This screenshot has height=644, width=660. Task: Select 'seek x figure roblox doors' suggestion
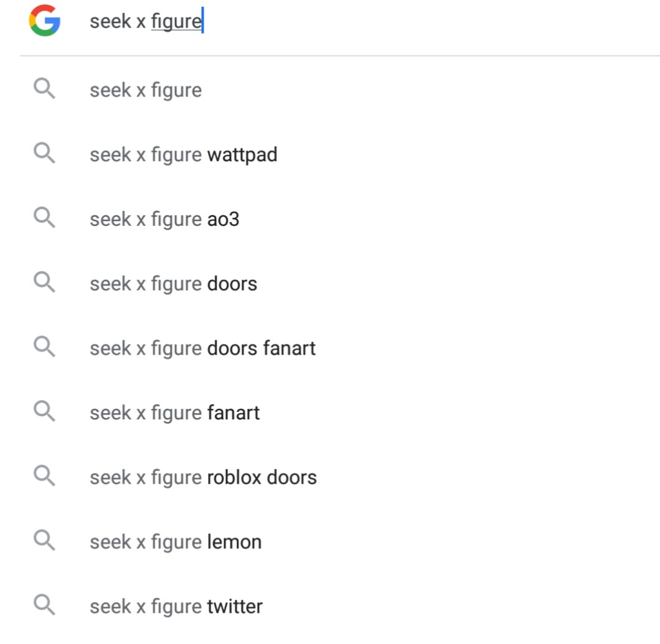(203, 477)
